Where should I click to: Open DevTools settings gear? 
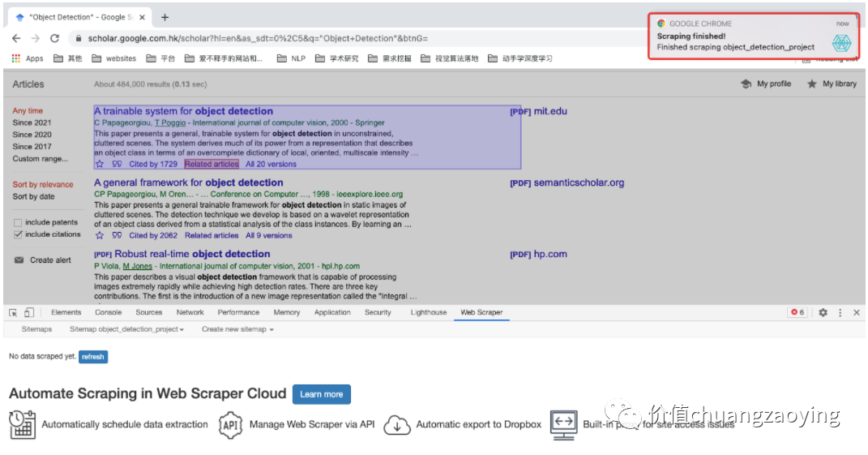point(823,312)
